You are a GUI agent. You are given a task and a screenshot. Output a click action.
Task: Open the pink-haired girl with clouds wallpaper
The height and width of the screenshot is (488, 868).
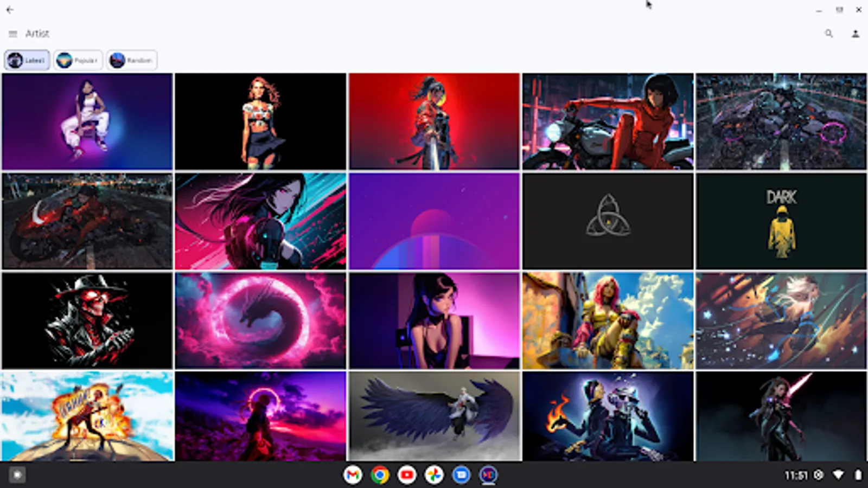tap(608, 321)
